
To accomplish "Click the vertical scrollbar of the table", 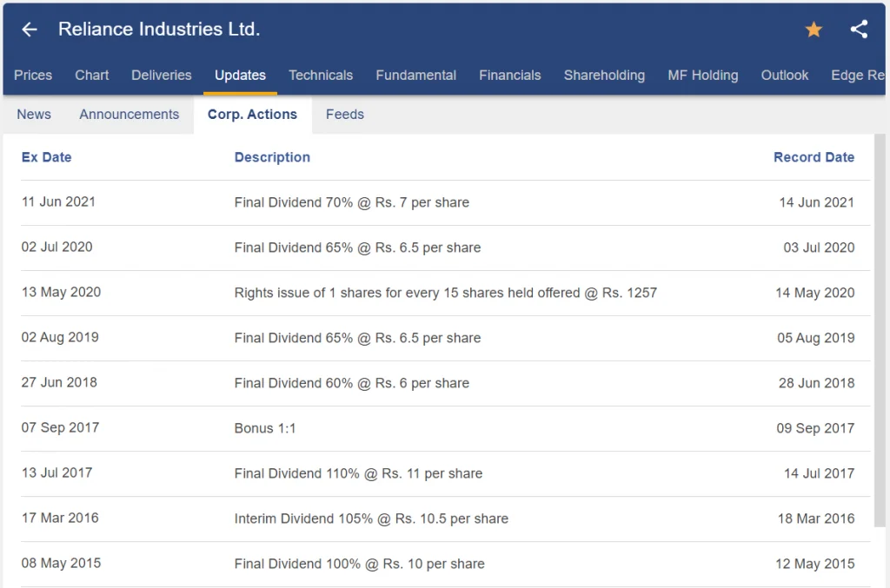I will point(880,331).
